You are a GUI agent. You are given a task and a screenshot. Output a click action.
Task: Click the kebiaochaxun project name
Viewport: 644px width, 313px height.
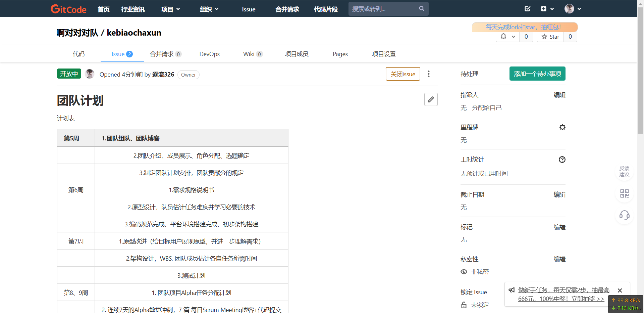click(x=134, y=33)
